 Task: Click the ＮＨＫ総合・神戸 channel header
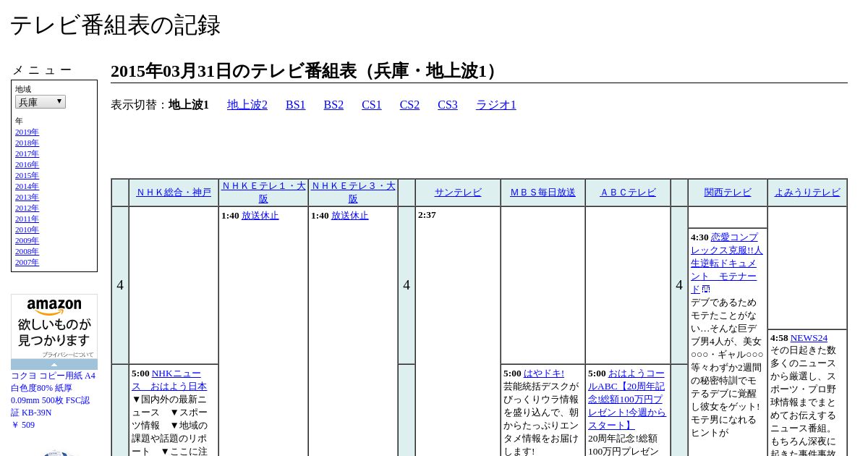click(x=174, y=193)
